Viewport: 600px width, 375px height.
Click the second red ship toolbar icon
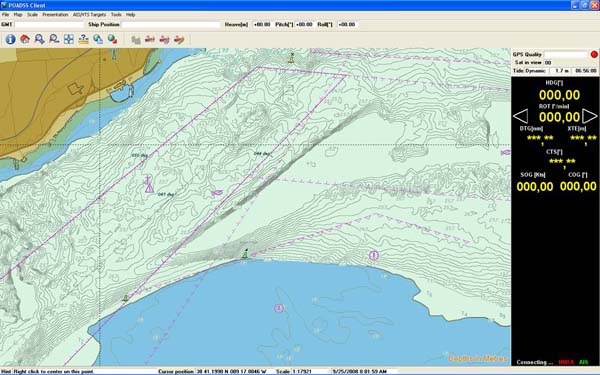[x=165, y=39]
